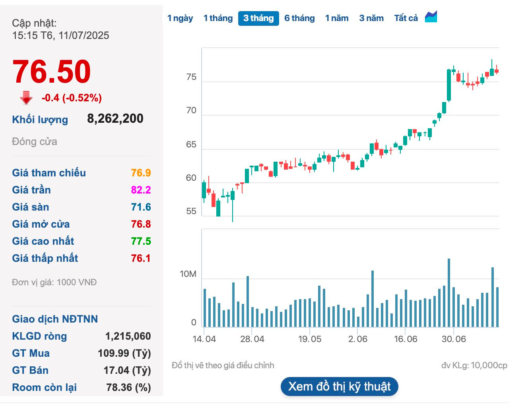Select the Tất cả range tab
Viewport: 532px width, 406px height.
[406, 18]
